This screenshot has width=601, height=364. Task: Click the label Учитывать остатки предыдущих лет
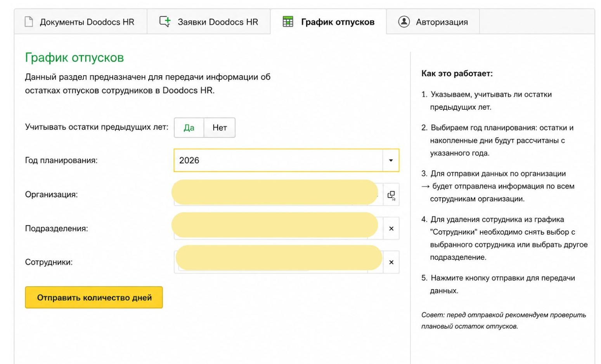coord(97,127)
